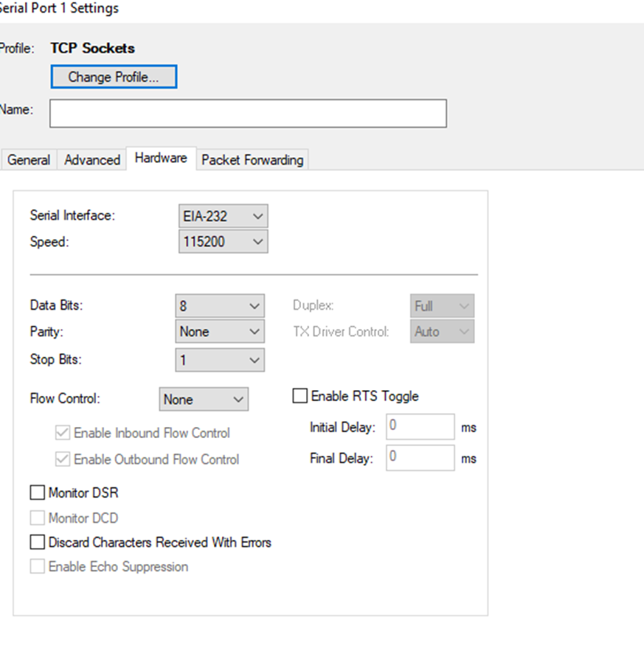
Task: Expand the Speed dropdown showing 115200
Action: (x=224, y=242)
